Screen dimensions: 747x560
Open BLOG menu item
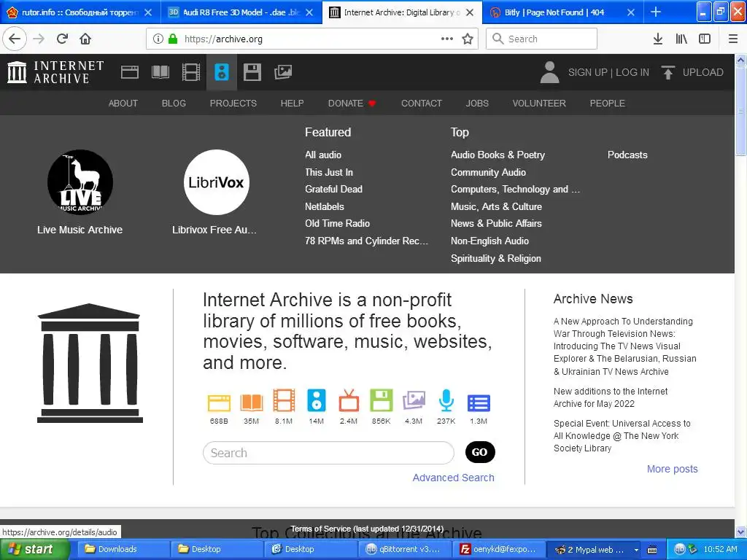(x=174, y=103)
